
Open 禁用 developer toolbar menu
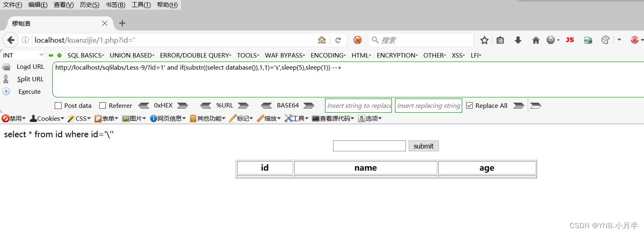coord(14,118)
